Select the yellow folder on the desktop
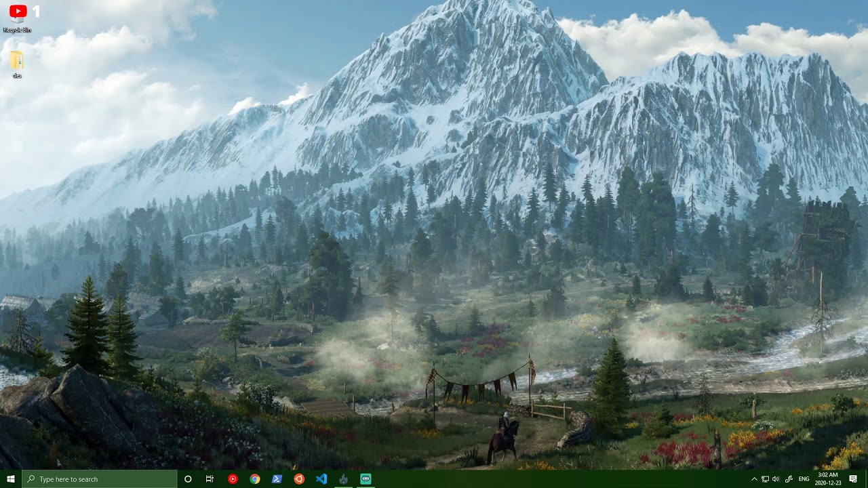The image size is (868, 488). [x=17, y=65]
